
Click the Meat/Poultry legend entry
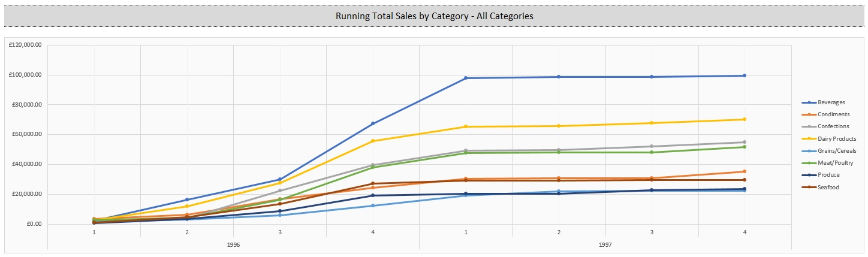pos(830,163)
